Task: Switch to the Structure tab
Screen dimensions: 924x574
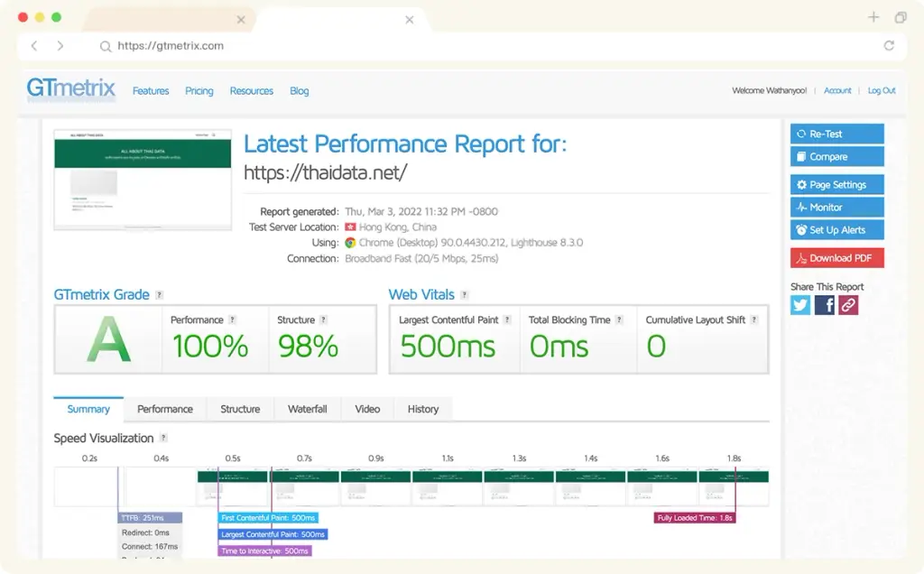Action: point(240,409)
